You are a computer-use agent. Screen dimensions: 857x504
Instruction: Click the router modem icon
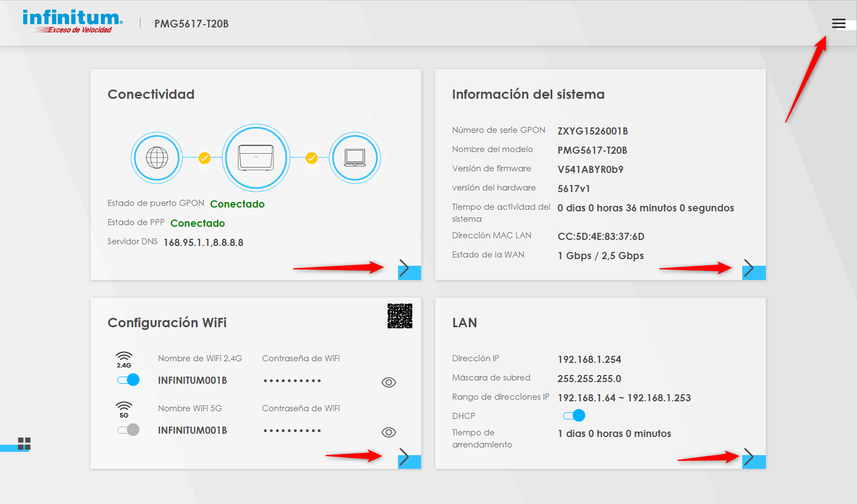[256, 158]
